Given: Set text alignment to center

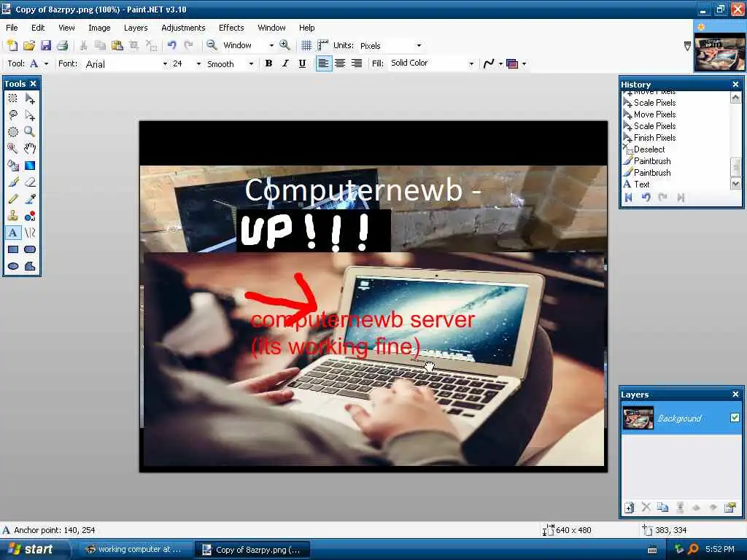Looking at the screenshot, I should (340, 63).
